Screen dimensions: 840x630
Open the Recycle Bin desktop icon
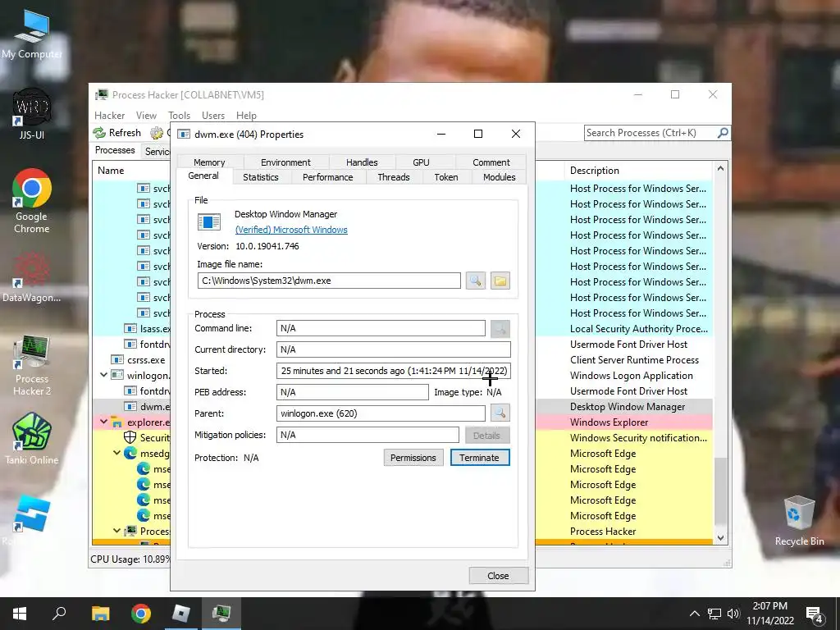[799, 521]
